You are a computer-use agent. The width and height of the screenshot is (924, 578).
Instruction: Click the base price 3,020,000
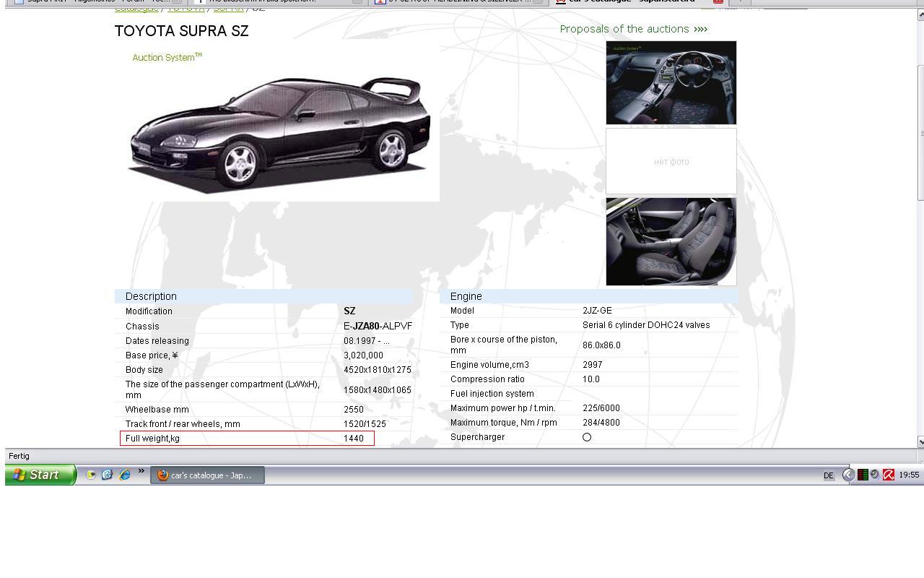point(364,355)
